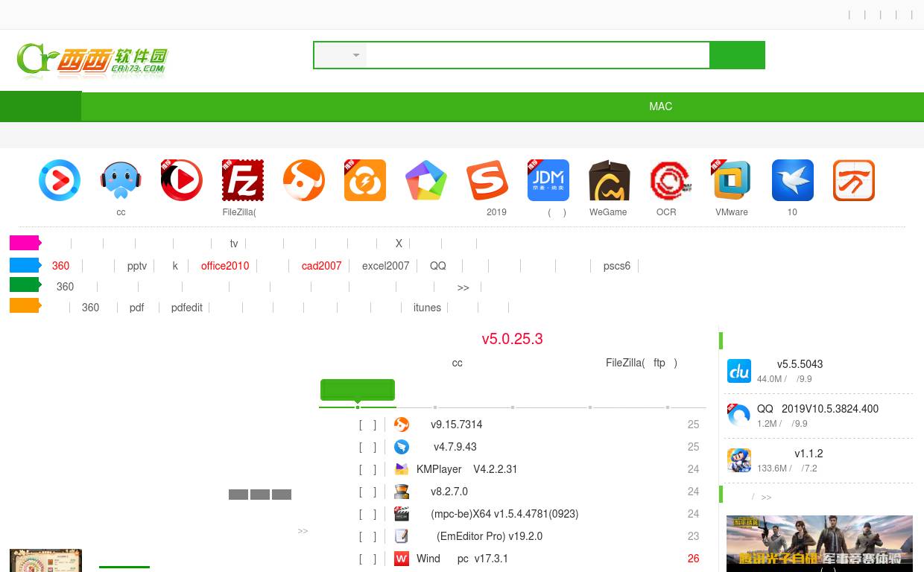Select the MAC navigation item
The width and height of the screenshot is (924, 572).
(660, 107)
